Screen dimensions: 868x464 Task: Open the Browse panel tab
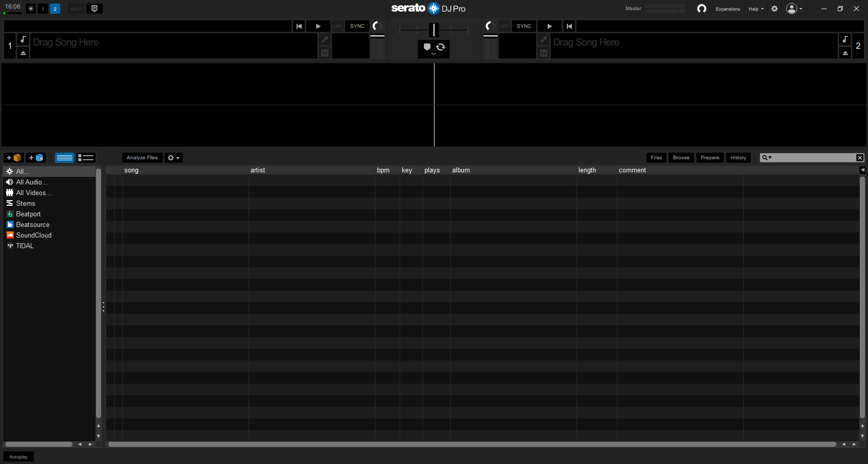681,158
